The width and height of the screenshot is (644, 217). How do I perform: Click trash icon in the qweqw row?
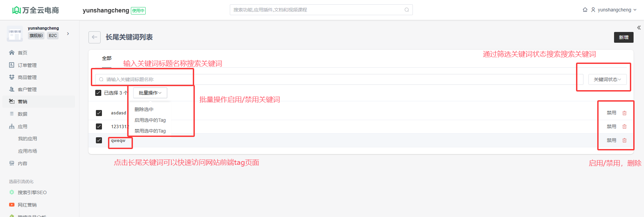click(x=624, y=140)
